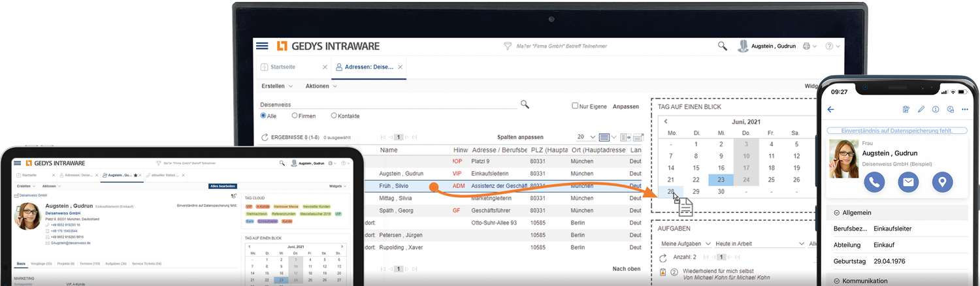Select the Firmen radio button
Viewport: 980px width, 286px height.
pos(295,116)
